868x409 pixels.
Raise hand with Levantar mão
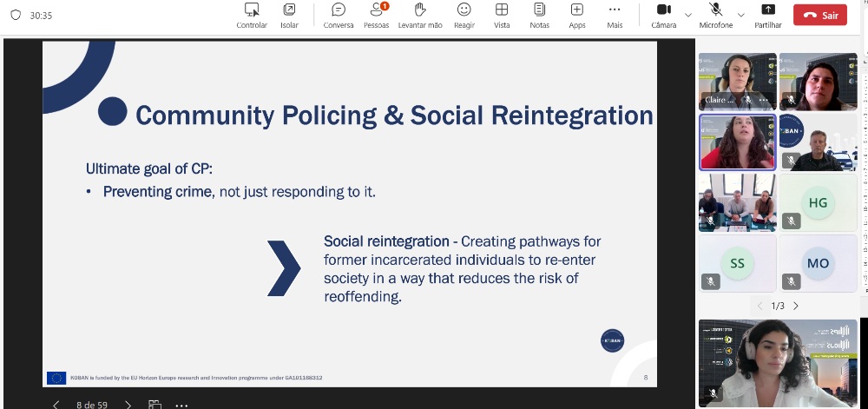[x=420, y=16]
